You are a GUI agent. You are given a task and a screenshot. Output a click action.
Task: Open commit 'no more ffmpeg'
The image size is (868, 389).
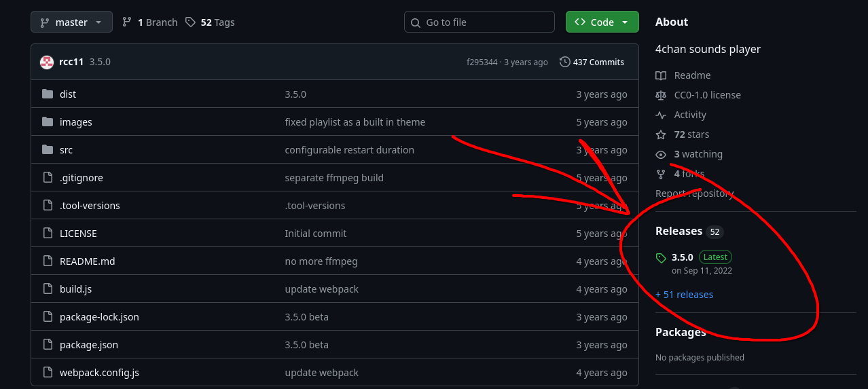pyautogui.click(x=321, y=261)
